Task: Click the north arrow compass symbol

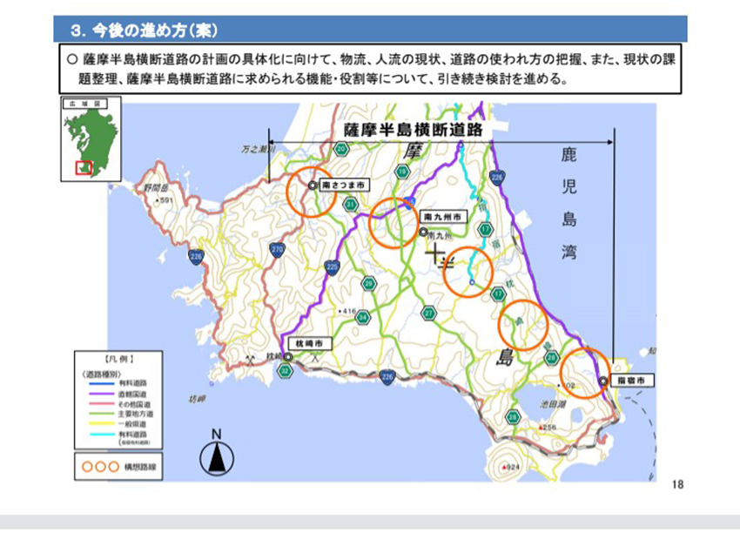Action: click(217, 453)
